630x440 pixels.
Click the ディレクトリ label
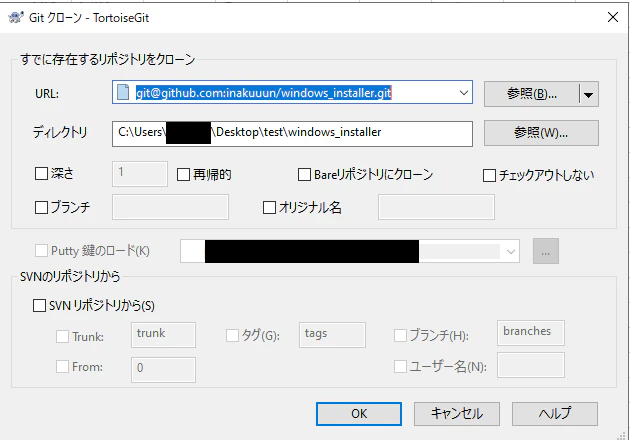[x=60, y=132]
